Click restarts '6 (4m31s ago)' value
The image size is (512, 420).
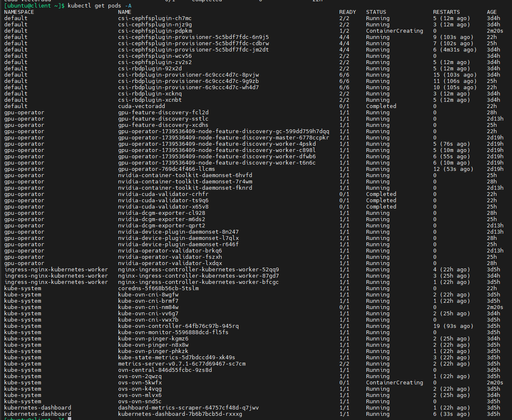[455, 50]
